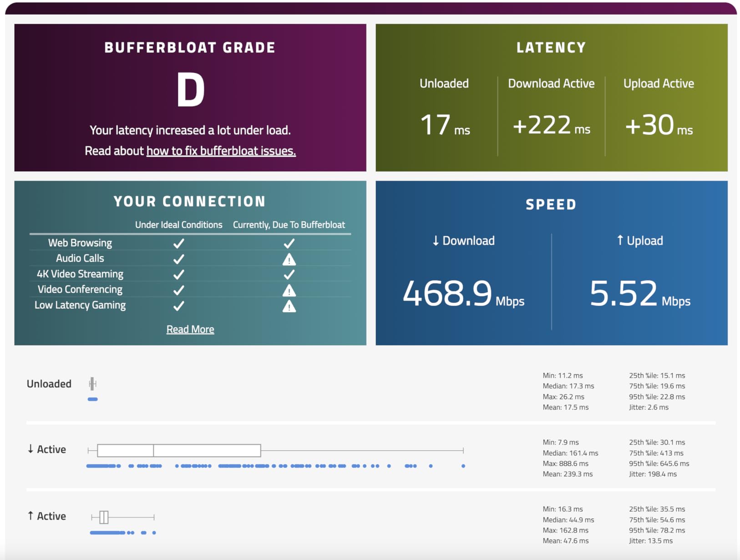The height and width of the screenshot is (560, 740).
Task: Select the bufferbloat grade letter D
Action: pyautogui.click(x=190, y=90)
